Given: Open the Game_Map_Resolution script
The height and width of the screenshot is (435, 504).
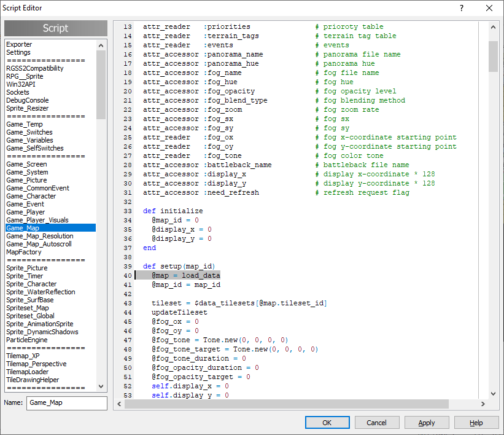Looking at the screenshot, I should tap(40, 236).
